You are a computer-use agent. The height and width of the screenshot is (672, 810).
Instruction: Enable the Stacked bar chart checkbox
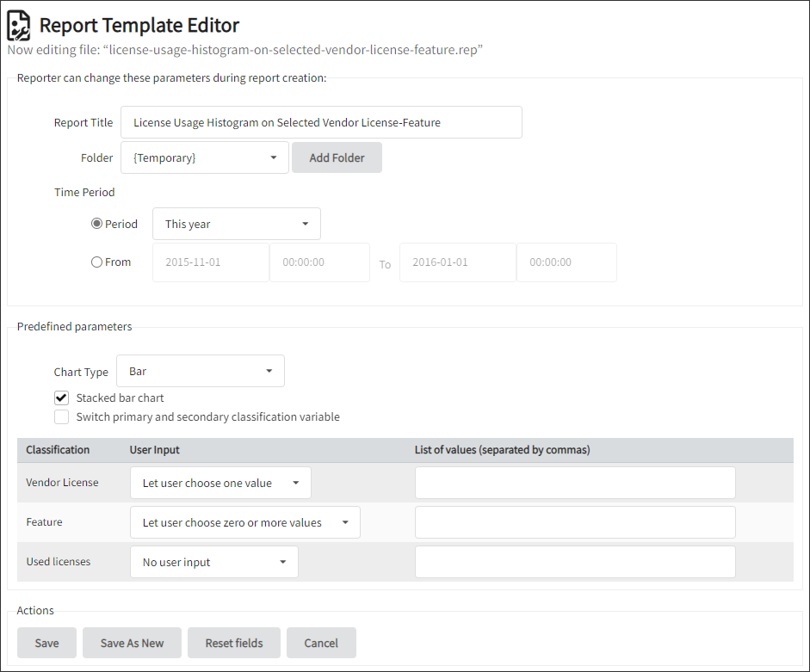pyautogui.click(x=61, y=398)
